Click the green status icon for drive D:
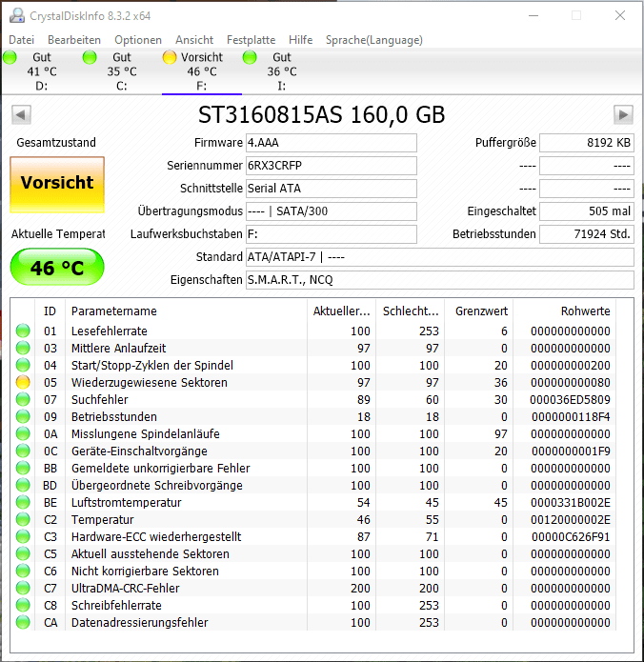This screenshot has width=644, height=662. [x=10, y=57]
